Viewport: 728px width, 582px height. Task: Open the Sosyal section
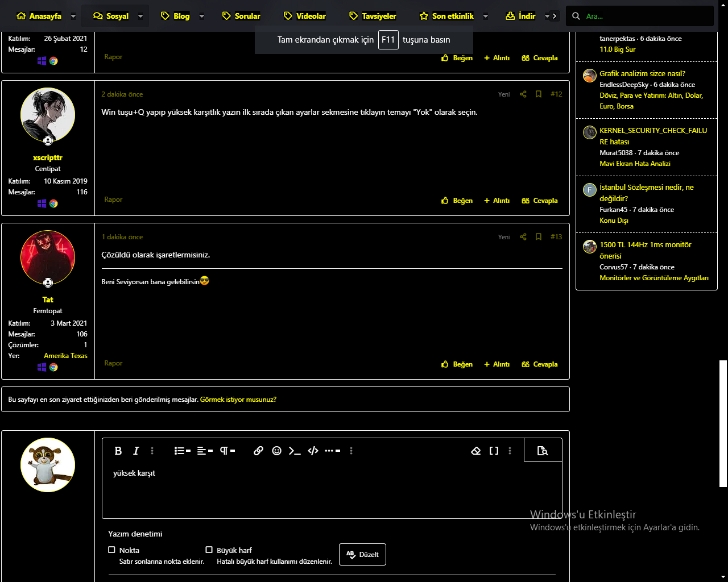point(111,16)
